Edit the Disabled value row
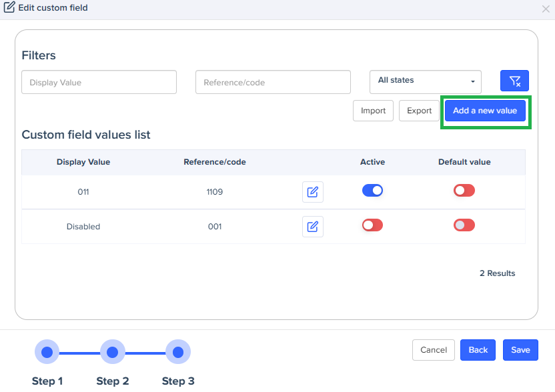 312,226
